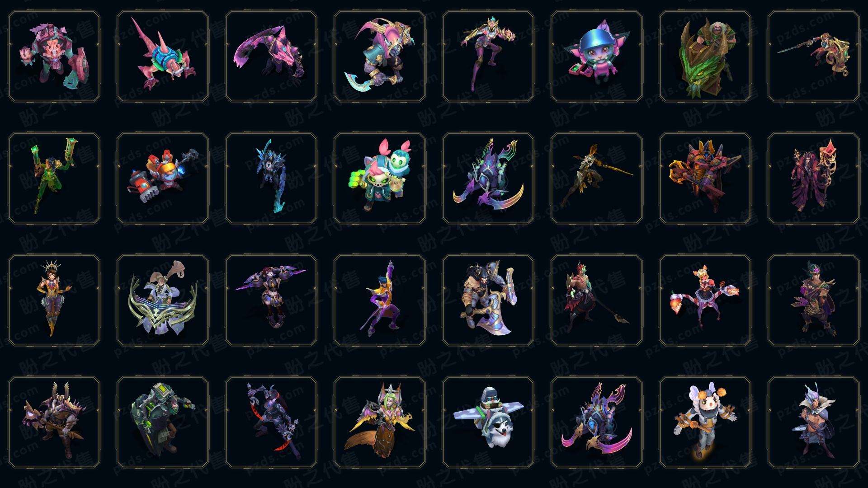
Task: Select the gold skeletal warrior with long spear
Action: pyautogui.click(x=597, y=178)
